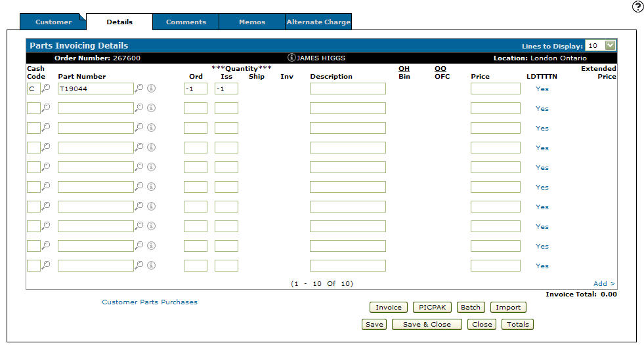View customer info icon beside JAMES HIGGS
Image resolution: width=644 pixels, height=345 pixels.
(291, 58)
